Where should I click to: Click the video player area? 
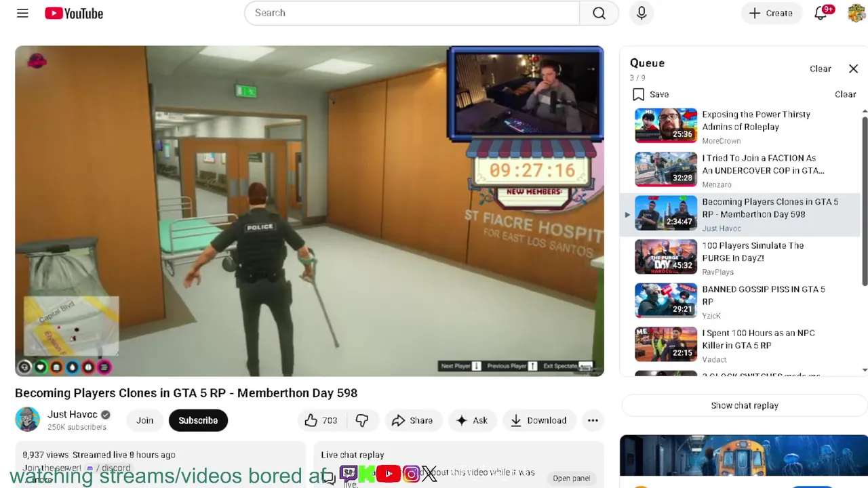(309, 211)
